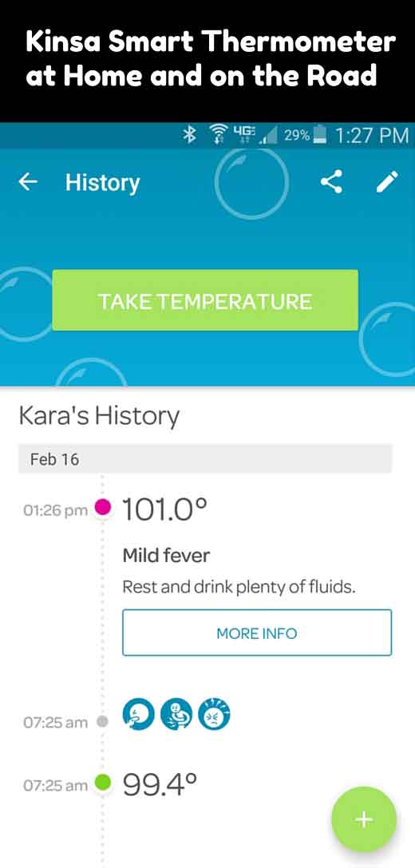Screen dimensions: 415x868
Task: Open the 99.4° temperature reading
Action: coord(160,784)
